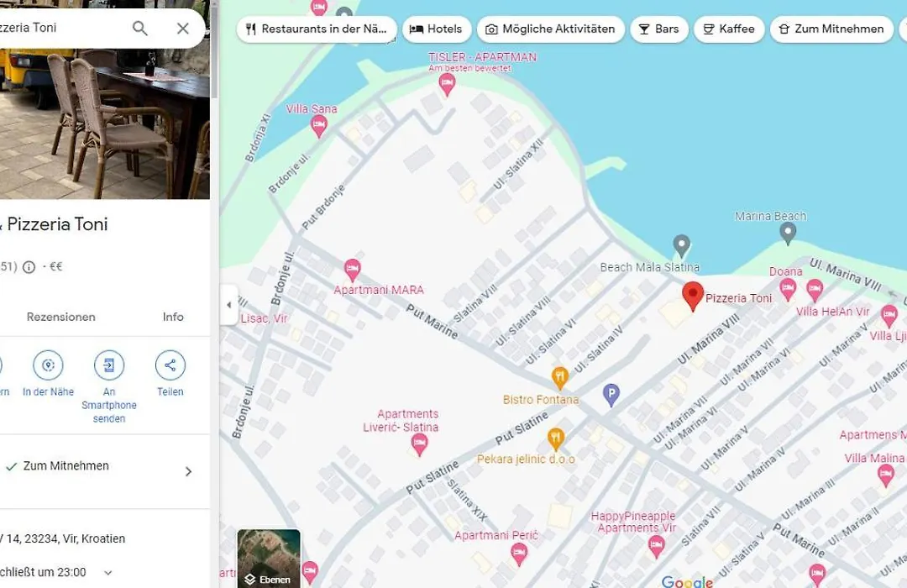
Task: Select the Bars filter chip
Action: click(x=659, y=29)
